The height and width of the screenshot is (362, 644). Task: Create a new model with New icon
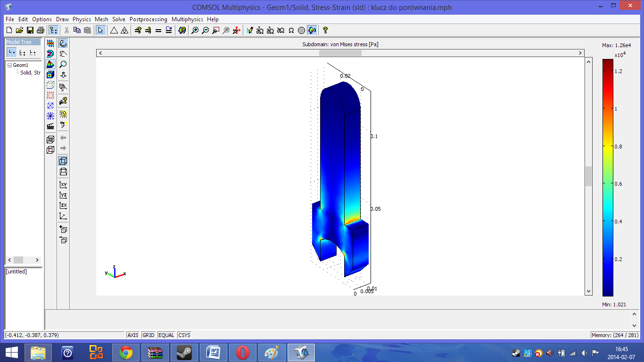(9, 30)
